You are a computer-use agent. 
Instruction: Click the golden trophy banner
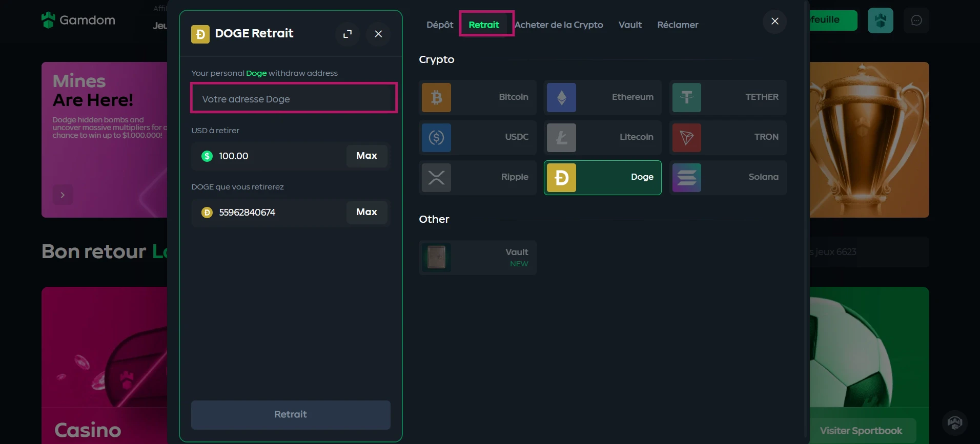coord(869,139)
